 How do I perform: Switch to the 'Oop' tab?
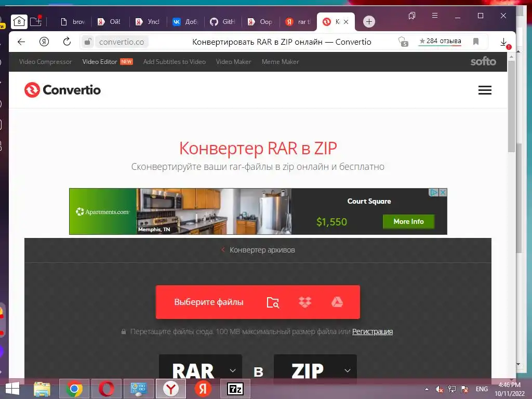[260, 22]
